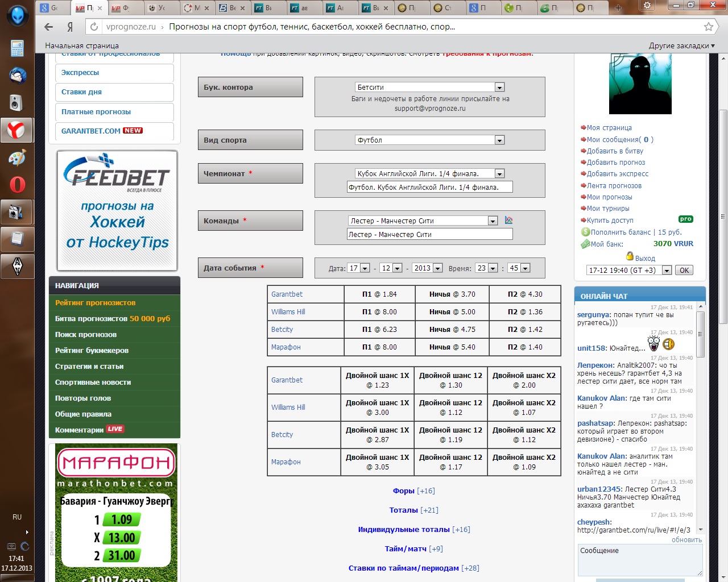The width and height of the screenshot is (728, 582).
Task: Open the minutes 45 dropdown
Action: coord(519,268)
